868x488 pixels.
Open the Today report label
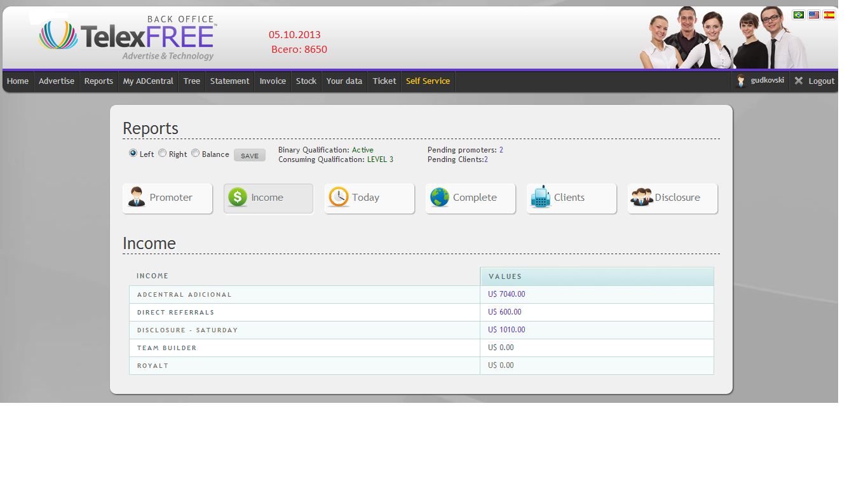[366, 198]
